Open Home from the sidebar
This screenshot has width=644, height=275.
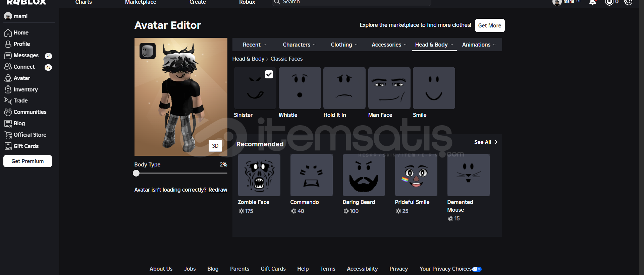pyautogui.click(x=21, y=33)
